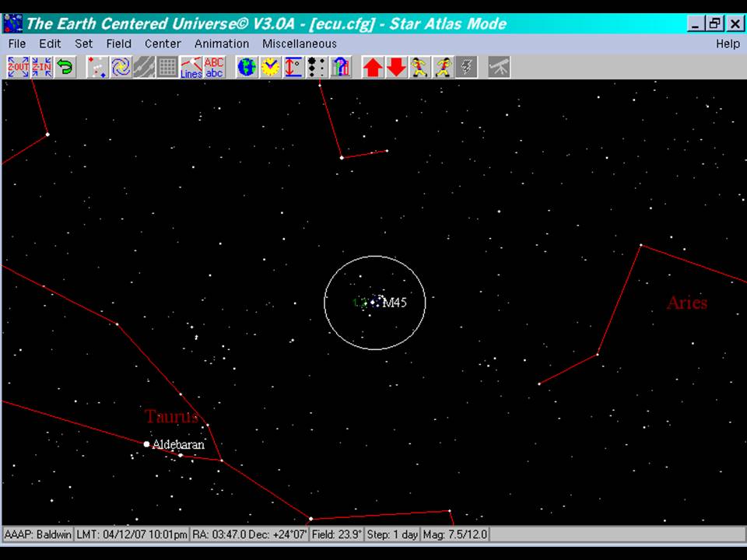The image size is (747, 560).
Task: Click the Zoom Out toolbar icon
Action: pyautogui.click(x=18, y=67)
